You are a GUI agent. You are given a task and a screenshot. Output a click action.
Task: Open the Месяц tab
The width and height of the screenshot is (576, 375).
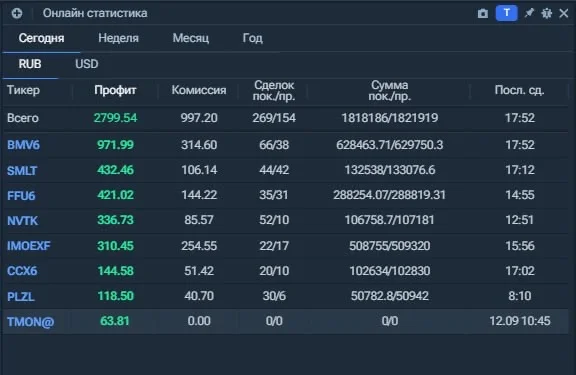[191, 38]
